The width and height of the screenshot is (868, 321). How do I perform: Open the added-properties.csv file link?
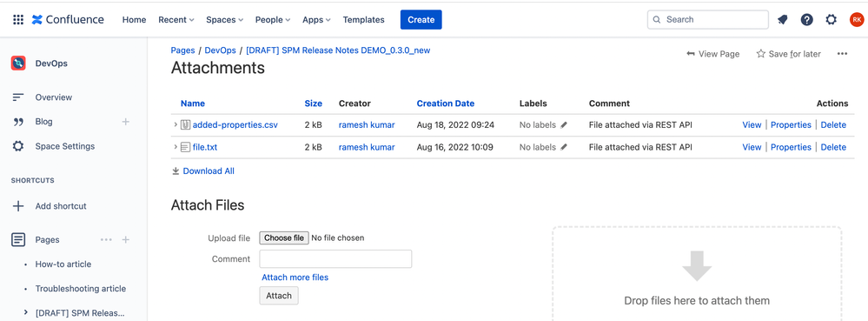[235, 125]
